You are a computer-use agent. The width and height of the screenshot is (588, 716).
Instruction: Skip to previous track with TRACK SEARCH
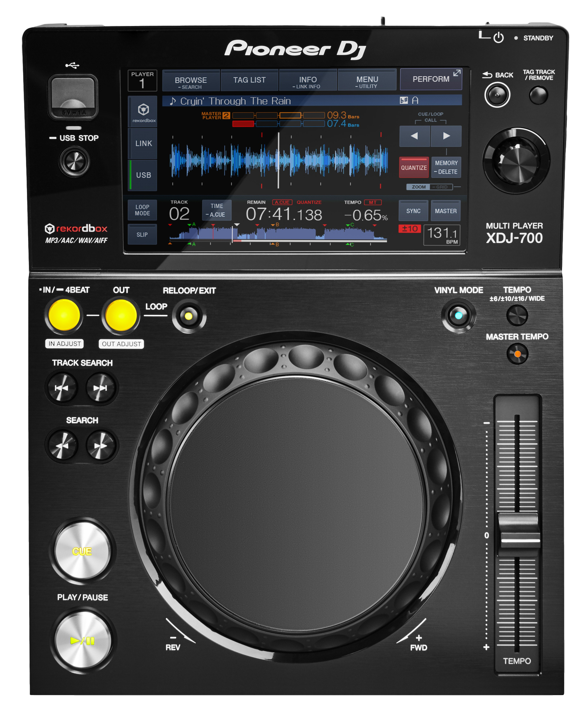(62, 388)
